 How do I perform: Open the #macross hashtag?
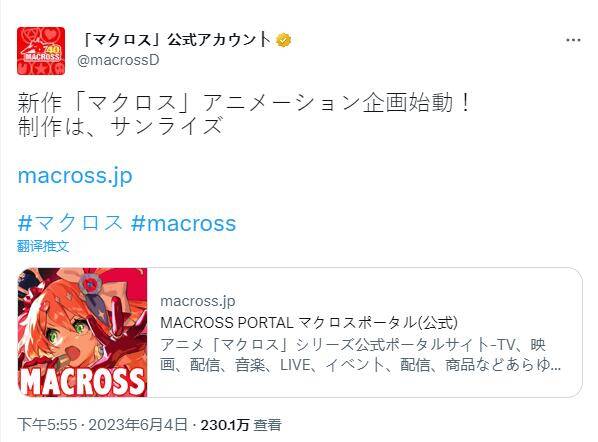pos(183,223)
